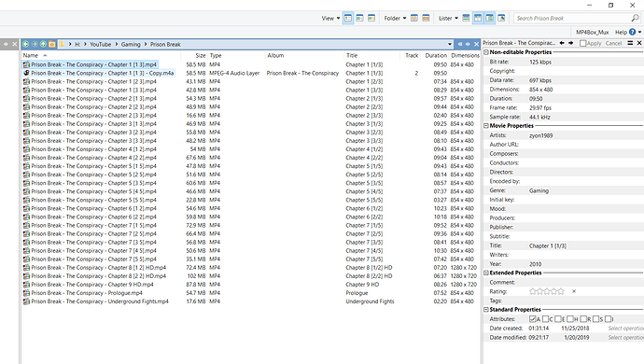The width and height of the screenshot is (644, 364).
Task: Click the eye icon in file display header
Action: pyautogui.click(x=468, y=44)
